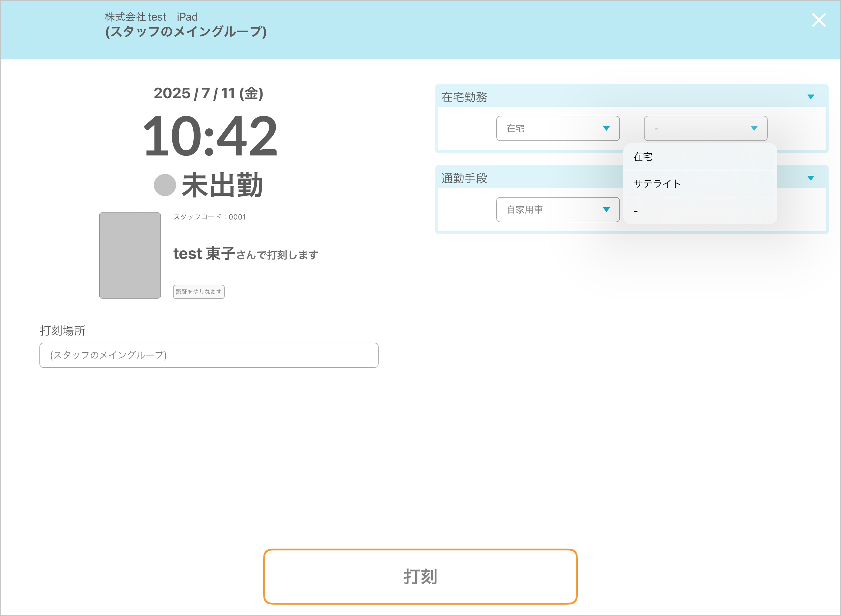841x616 pixels.
Task: Collapse the 在宅勤務 section arrow
Action: point(811,97)
